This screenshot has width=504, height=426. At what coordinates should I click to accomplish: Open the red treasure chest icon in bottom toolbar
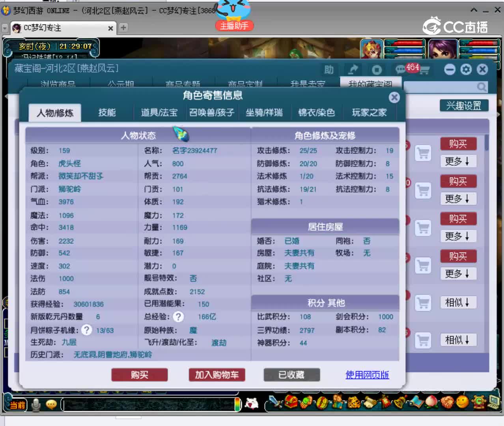(291, 402)
